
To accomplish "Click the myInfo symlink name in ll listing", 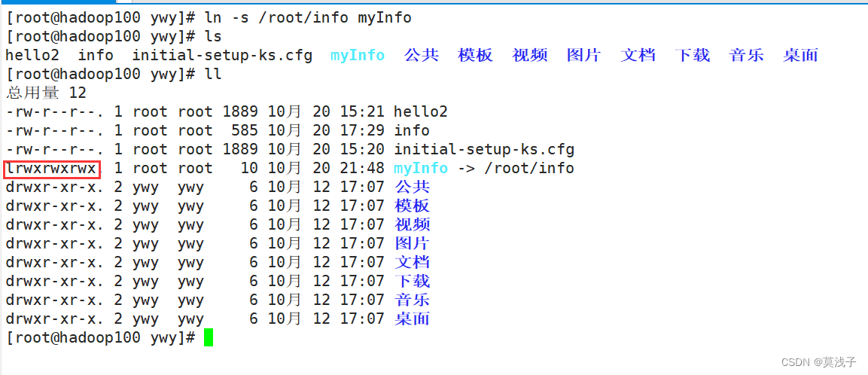I will coord(421,169).
